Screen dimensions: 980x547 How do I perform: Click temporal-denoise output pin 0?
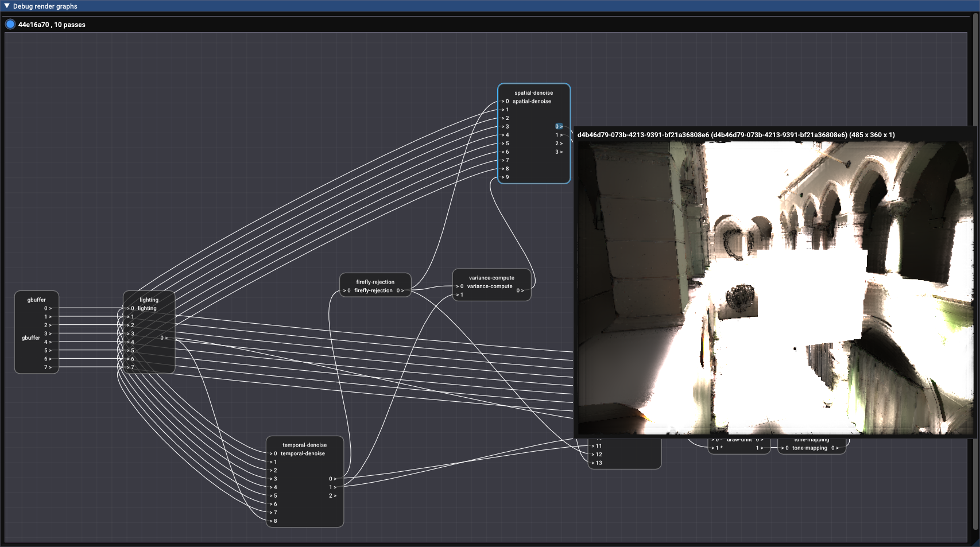tap(332, 479)
